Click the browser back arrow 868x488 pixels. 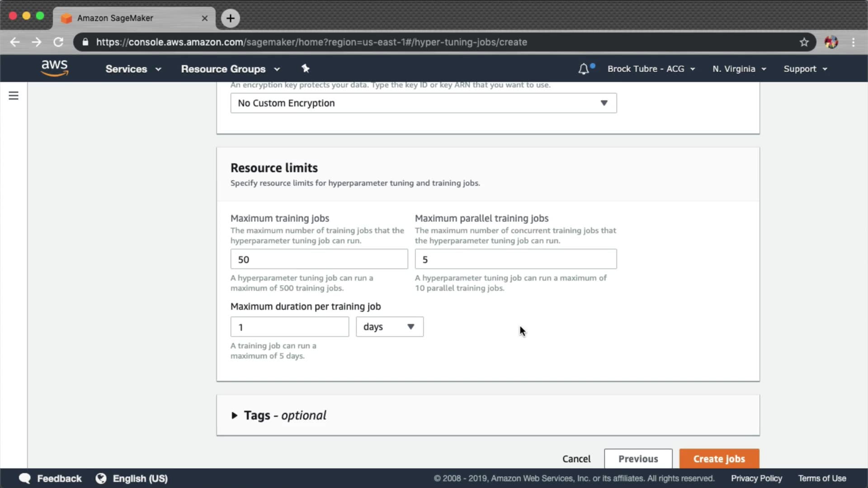point(15,42)
